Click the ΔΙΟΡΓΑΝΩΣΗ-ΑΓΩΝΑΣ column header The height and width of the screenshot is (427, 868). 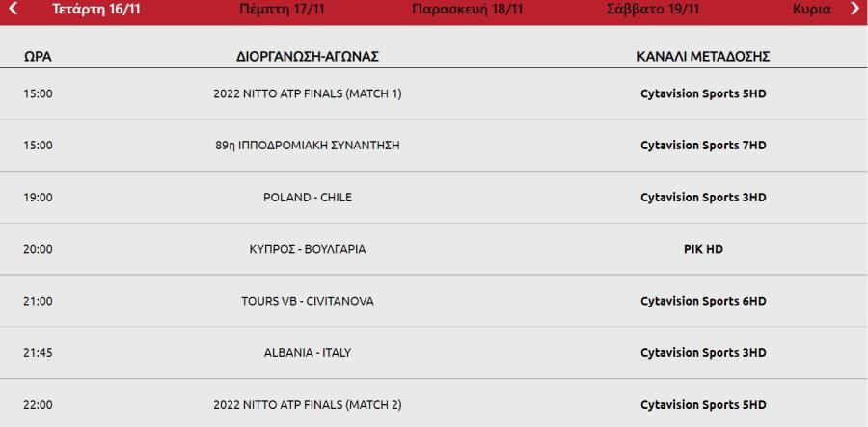(308, 57)
